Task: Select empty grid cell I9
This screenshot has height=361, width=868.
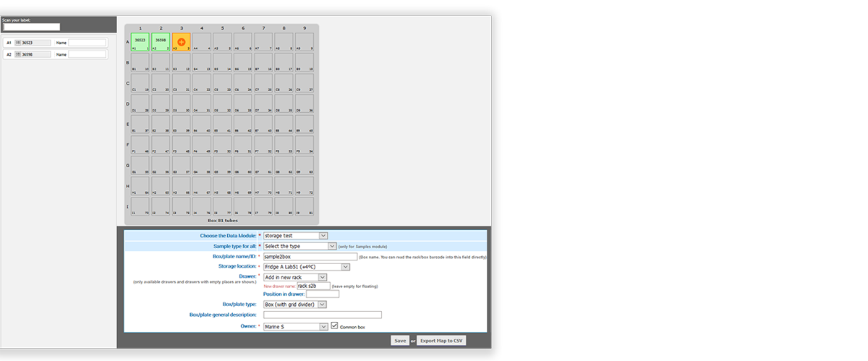Action: (305, 207)
